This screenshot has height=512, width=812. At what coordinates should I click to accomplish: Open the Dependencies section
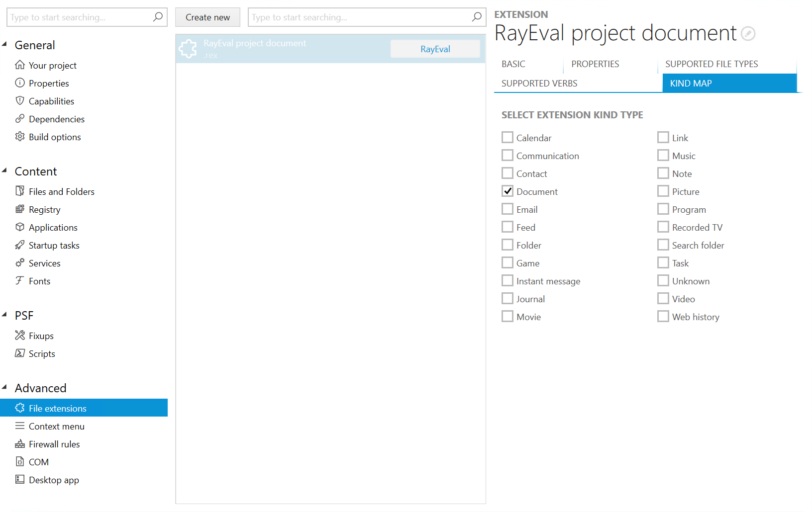(56, 119)
